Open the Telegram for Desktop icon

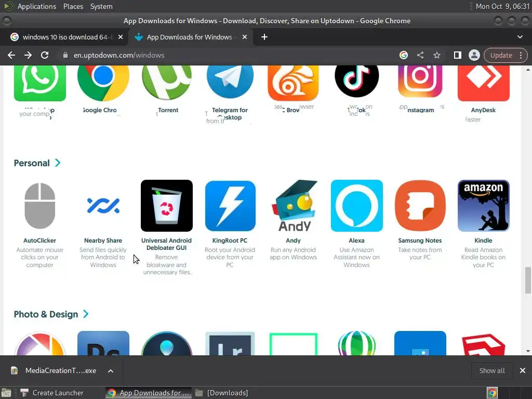click(230, 83)
